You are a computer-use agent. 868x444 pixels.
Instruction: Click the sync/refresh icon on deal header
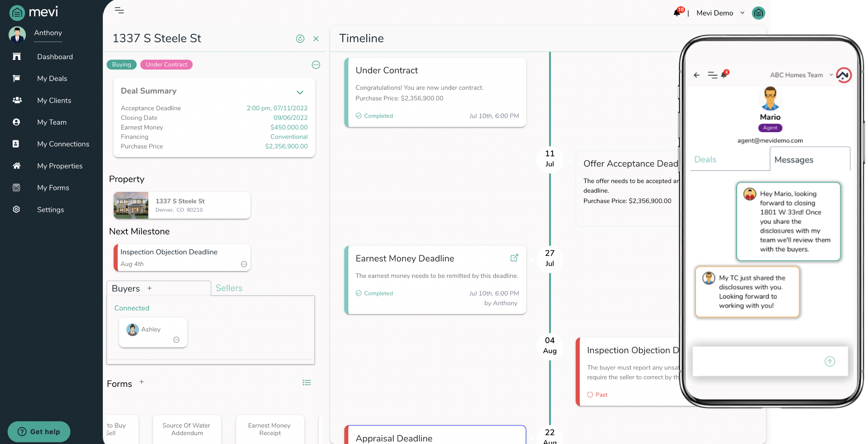pos(300,38)
